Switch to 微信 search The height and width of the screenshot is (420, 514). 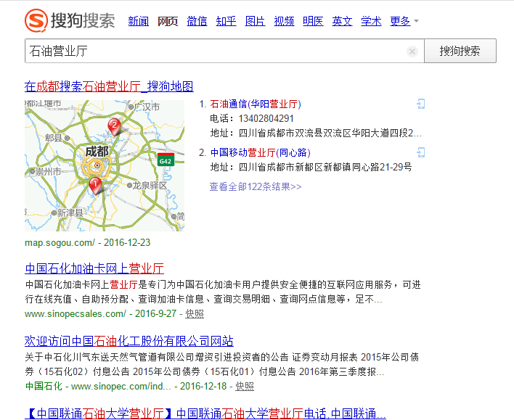tap(197, 21)
